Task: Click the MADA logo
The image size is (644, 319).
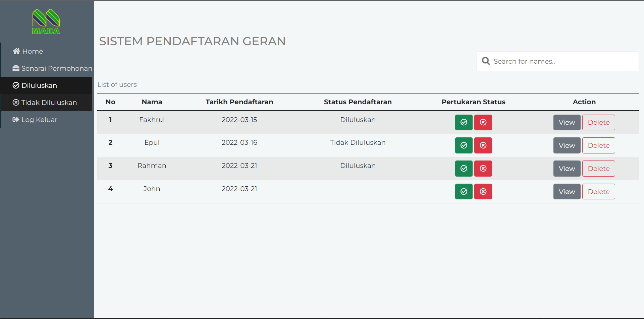Action: click(46, 21)
